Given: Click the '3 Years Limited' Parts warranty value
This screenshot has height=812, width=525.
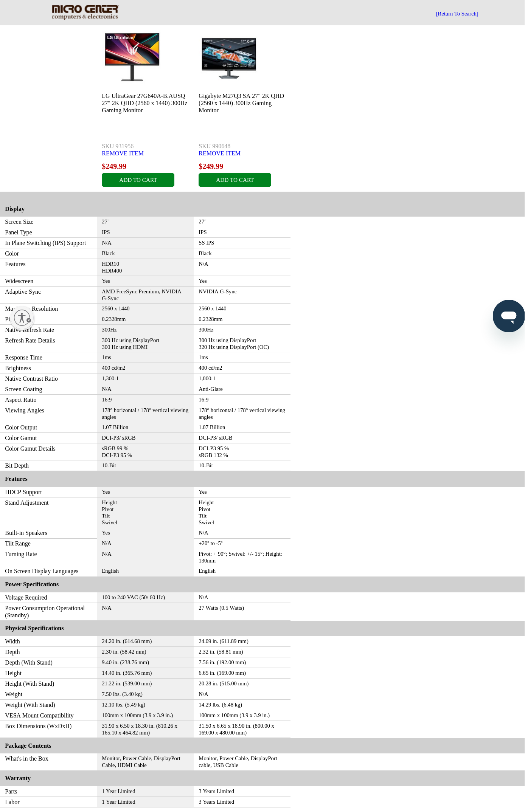Looking at the screenshot, I should tap(216, 791).
